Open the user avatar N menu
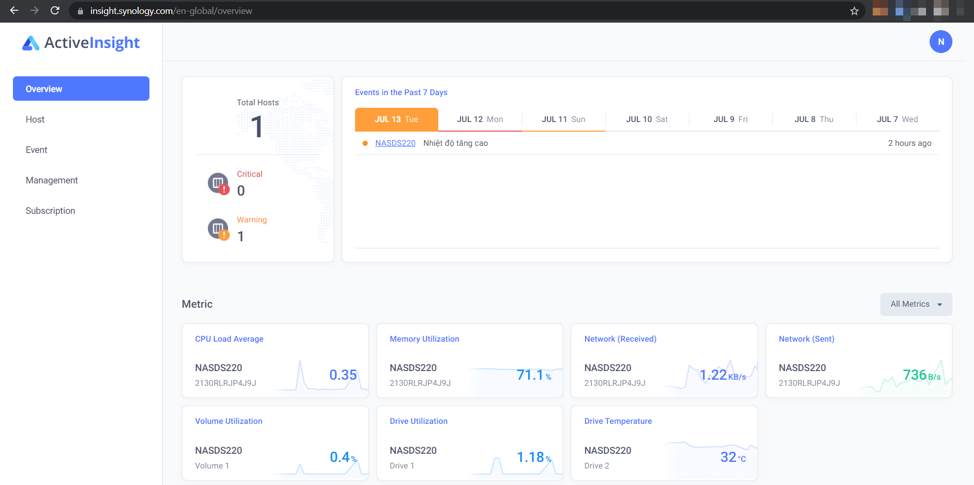Viewport: 974px width, 485px height. click(x=940, y=42)
